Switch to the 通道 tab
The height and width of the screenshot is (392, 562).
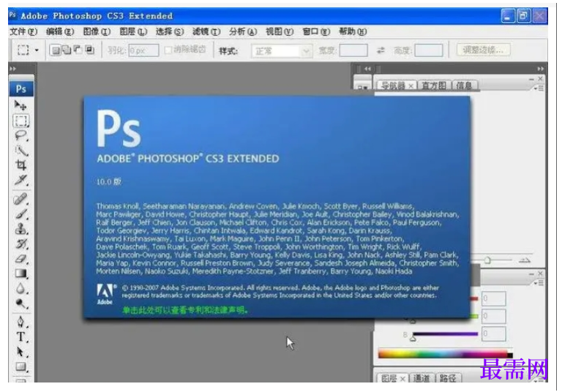click(x=421, y=378)
